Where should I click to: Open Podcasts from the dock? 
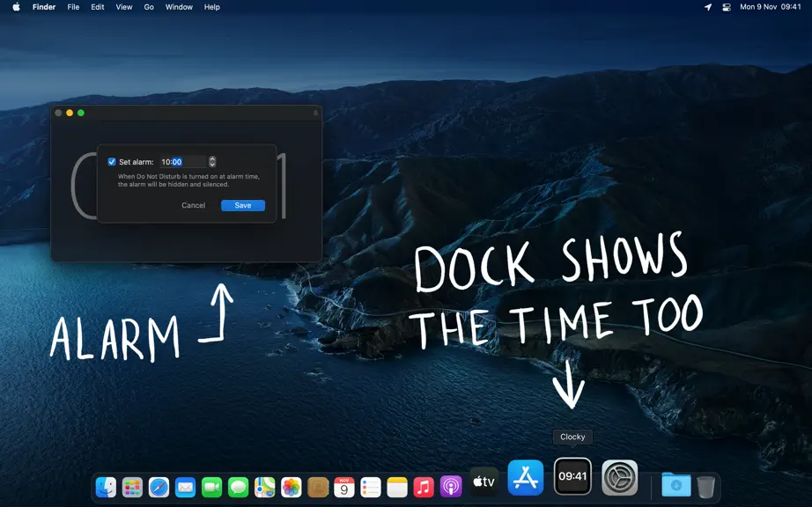coord(451,487)
